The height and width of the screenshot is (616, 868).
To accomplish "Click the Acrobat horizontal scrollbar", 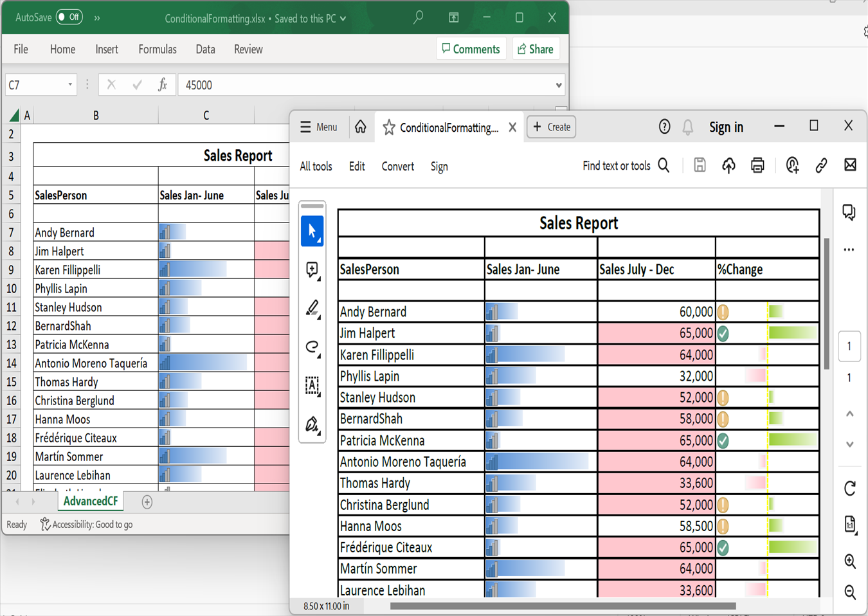I will (563, 606).
